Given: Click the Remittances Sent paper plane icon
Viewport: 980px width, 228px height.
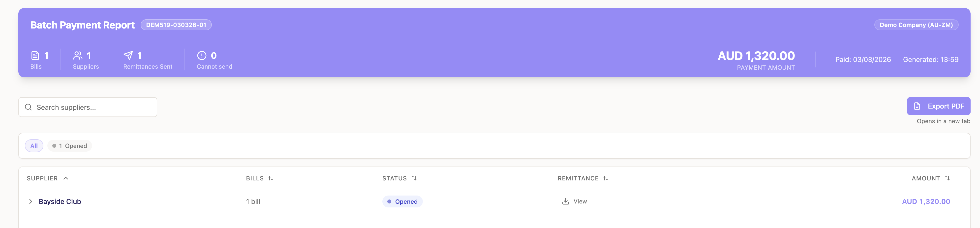Looking at the screenshot, I should click(x=128, y=56).
